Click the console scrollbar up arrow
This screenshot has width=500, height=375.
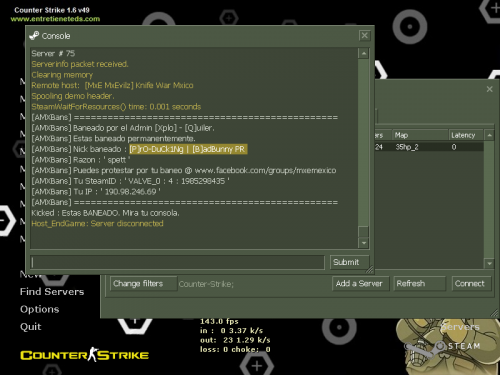(363, 53)
